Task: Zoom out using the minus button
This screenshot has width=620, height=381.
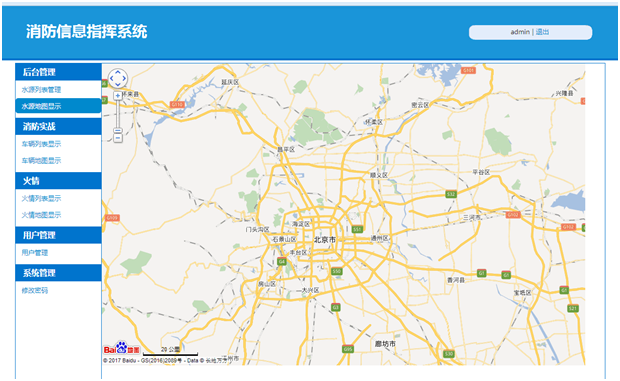Action: 118,138
